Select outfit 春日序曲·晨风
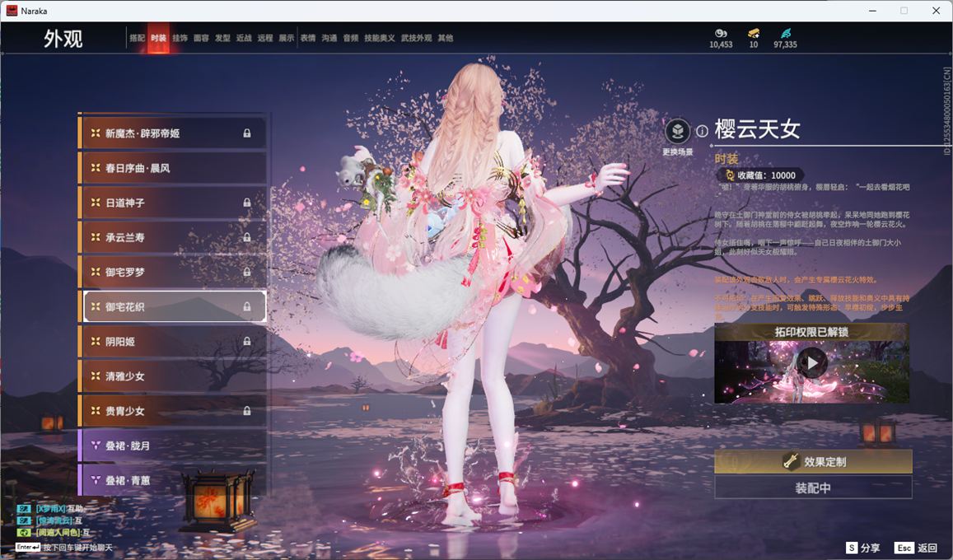953x560 pixels. (x=172, y=168)
